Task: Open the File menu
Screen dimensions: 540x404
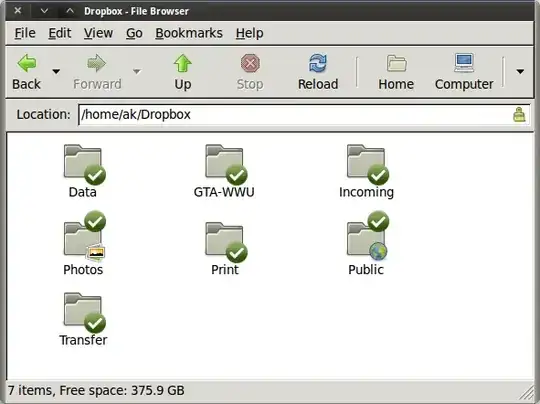Action: pyautogui.click(x=25, y=33)
